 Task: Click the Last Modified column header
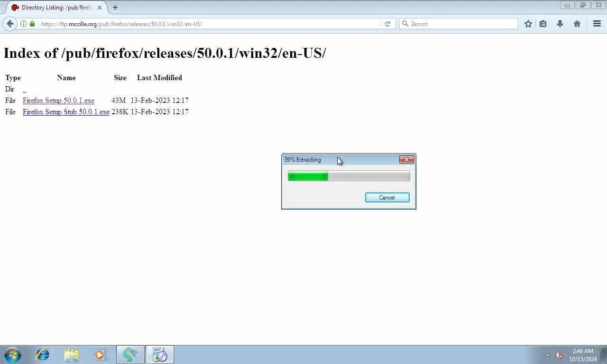[159, 78]
